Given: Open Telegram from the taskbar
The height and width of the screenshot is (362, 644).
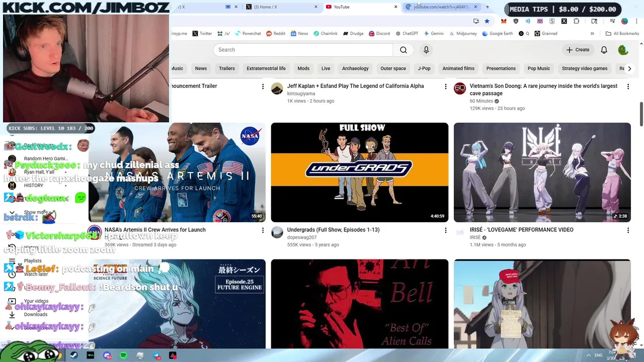Looking at the screenshot, I should (156, 355).
